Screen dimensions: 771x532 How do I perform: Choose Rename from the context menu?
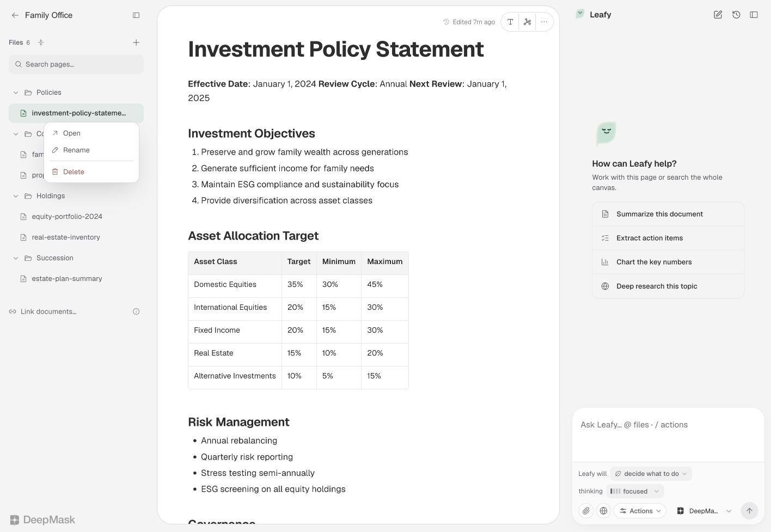coord(91,150)
